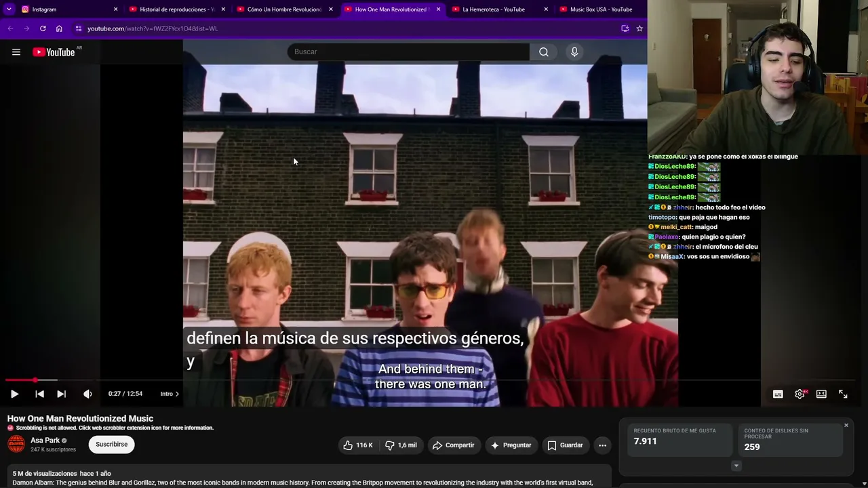Switch to Cómo Un Hombre Revolucionó tab

click(284, 9)
